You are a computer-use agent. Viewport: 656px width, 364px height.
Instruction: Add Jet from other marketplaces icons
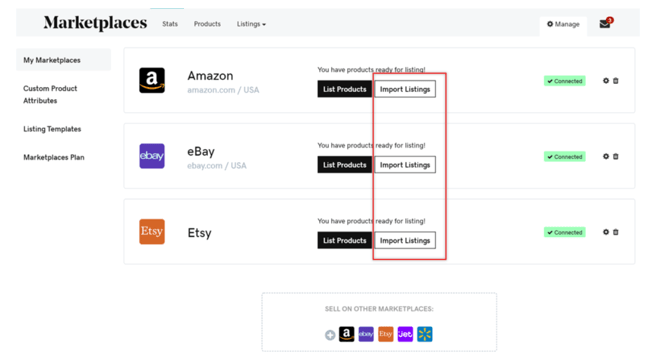pos(405,334)
